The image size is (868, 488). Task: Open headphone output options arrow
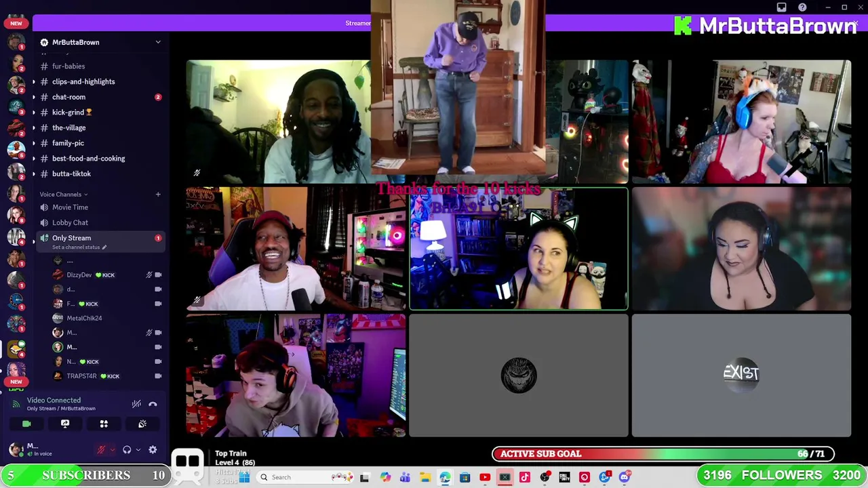138,449
